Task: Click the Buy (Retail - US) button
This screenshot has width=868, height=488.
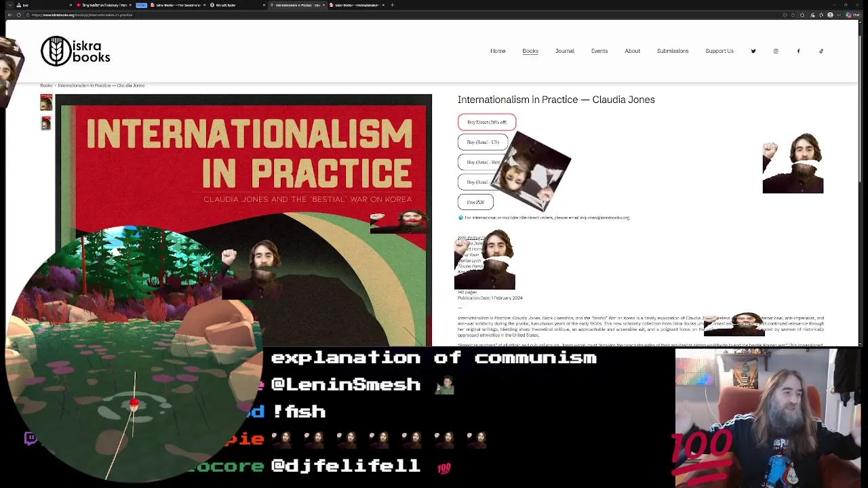Action: pos(483,142)
